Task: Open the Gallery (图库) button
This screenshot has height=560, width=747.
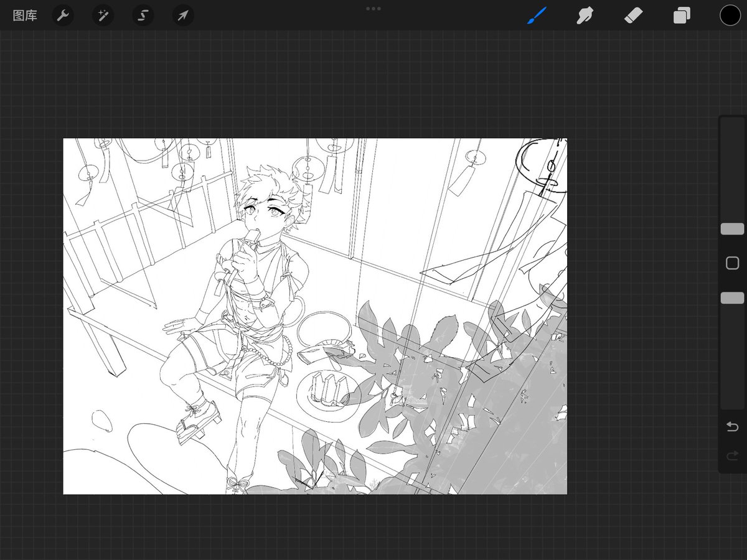Action: click(x=25, y=16)
